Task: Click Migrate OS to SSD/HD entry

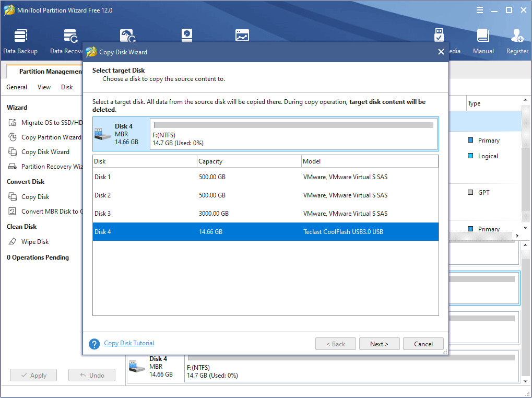Action: tap(52, 123)
